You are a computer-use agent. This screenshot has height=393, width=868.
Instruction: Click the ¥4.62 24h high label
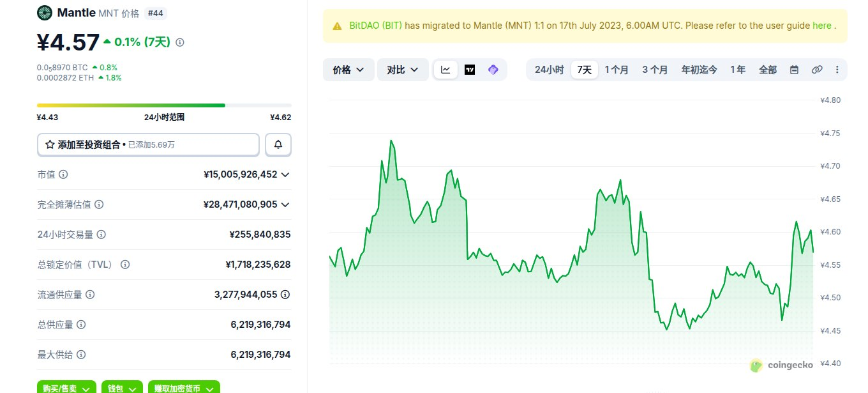coord(281,117)
